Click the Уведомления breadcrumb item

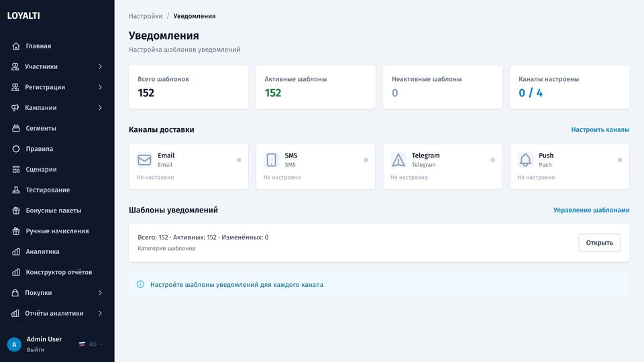tap(195, 16)
